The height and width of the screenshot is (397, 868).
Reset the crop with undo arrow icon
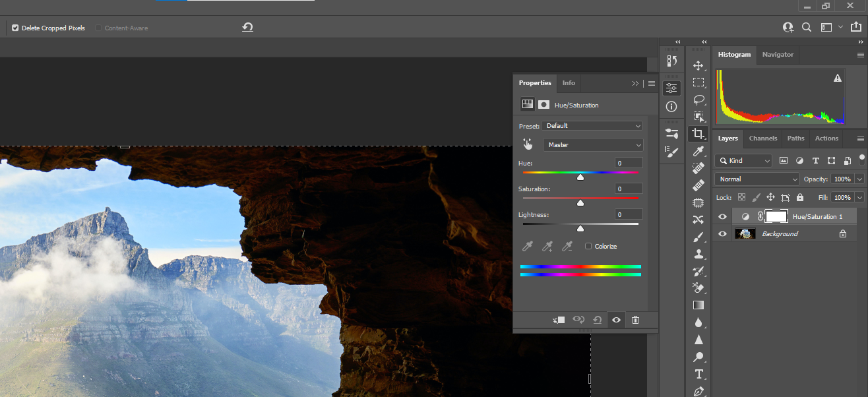[247, 28]
